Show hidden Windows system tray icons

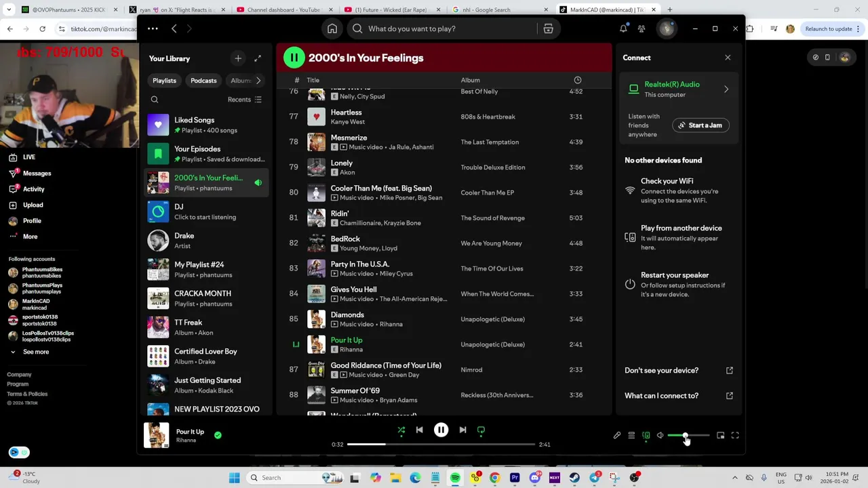click(734, 478)
